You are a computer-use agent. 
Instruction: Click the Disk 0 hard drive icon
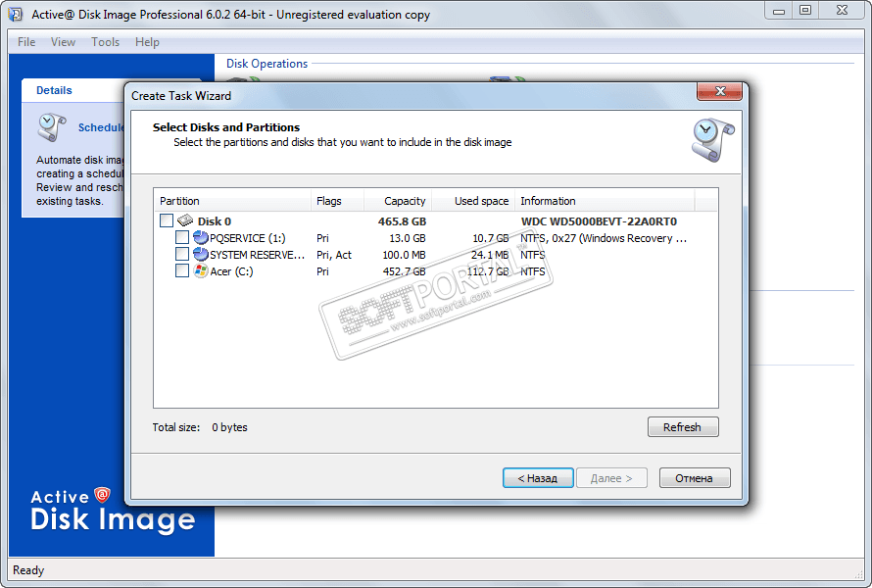(185, 220)
